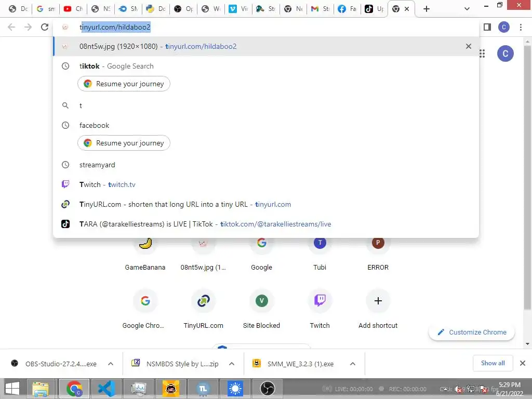The height and width of the screenshot is (399, 532).
Task: Remove the 08nt5w.jpg suggestion
Action: tap(468, 46)
